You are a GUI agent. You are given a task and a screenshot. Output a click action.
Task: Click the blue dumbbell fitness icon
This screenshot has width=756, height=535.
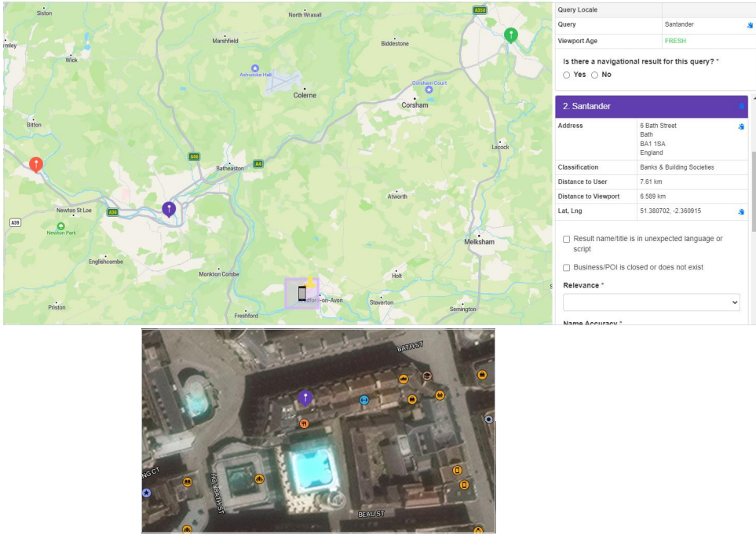pyautogui.click(x=364, y=400)
